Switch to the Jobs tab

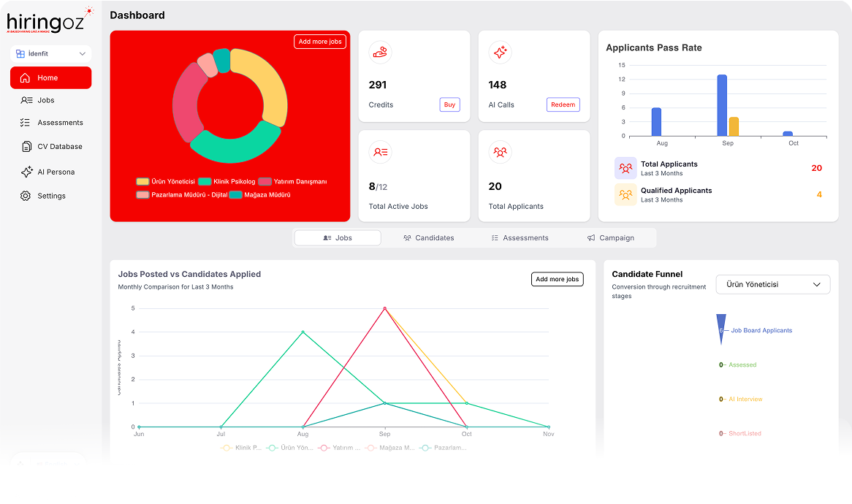pos(338,238)
